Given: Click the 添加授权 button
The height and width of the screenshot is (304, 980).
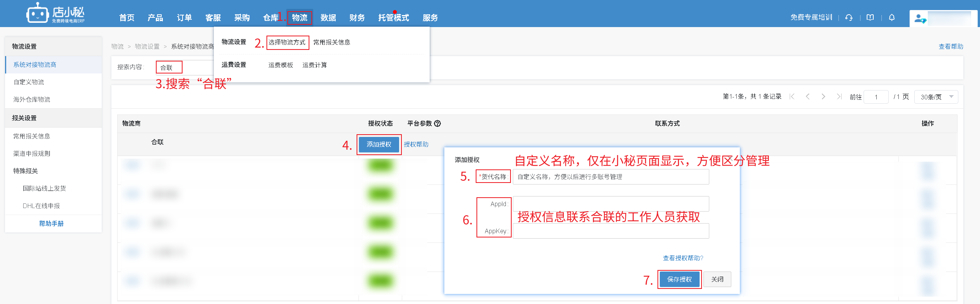Looking at the screenshot, I should [x=379, y=144].
